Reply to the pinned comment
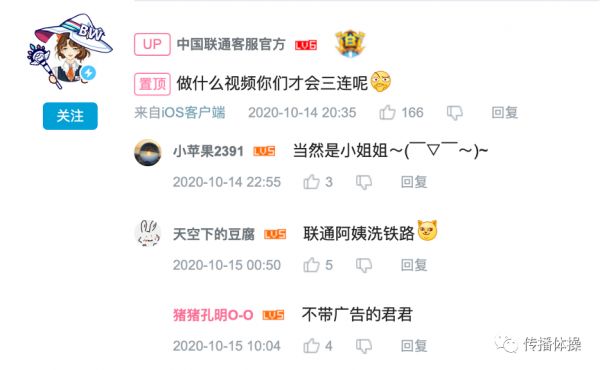The height and width of the screenshot is (370, 600). (x=505, y=112)
